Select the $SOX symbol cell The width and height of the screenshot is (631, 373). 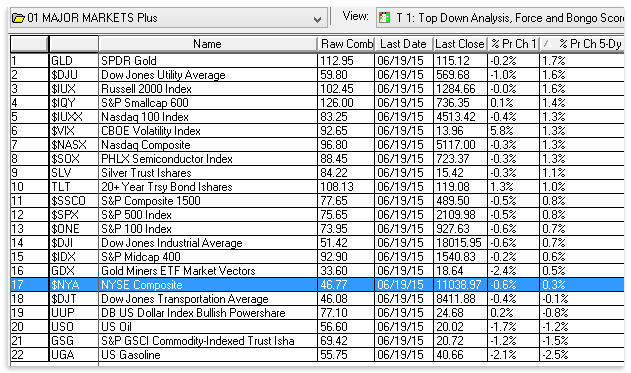tap(74, 159)
